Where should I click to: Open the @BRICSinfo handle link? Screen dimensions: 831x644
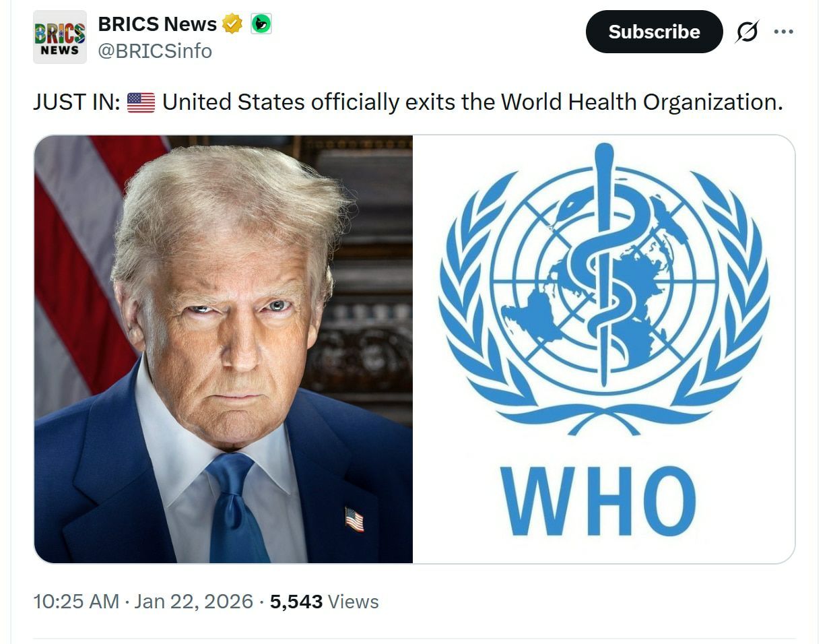coord(155,51)
